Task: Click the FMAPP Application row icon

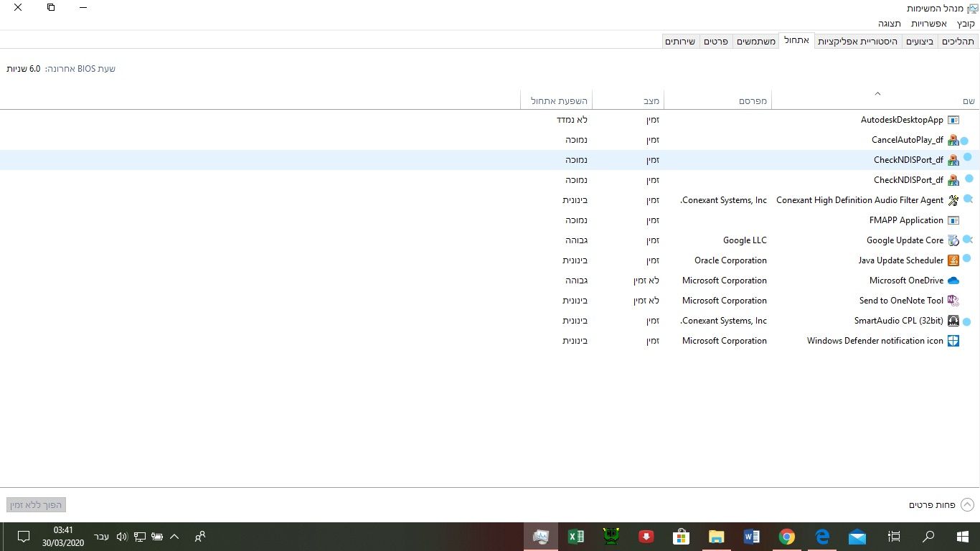Action: [953, 220]
